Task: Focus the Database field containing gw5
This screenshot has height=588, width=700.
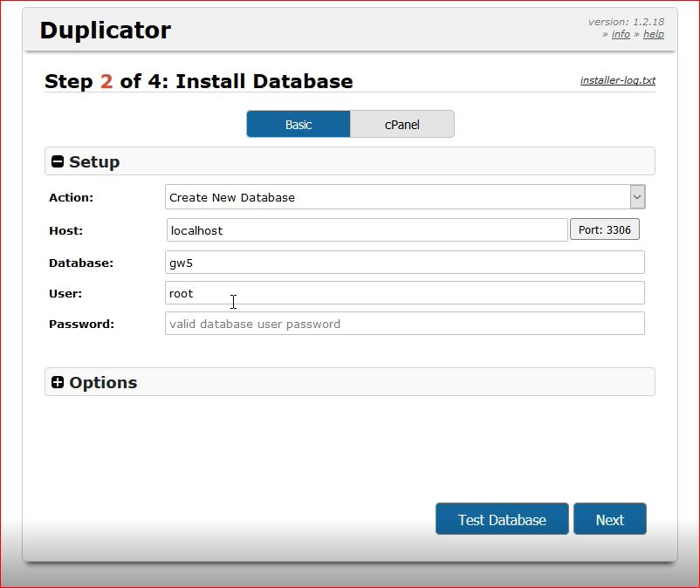Action: 405,263
